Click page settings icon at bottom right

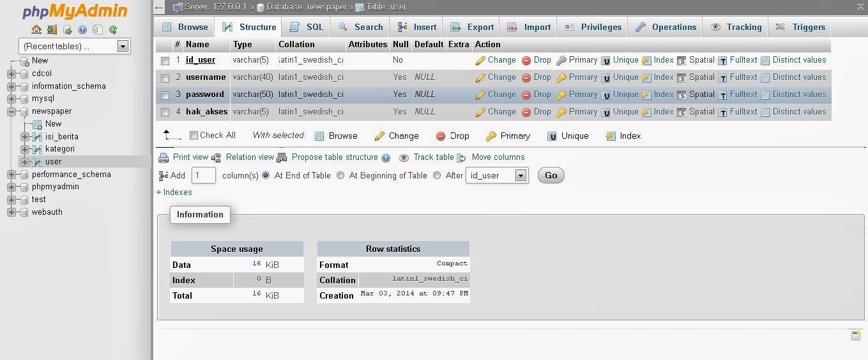click(x=855, y=336)
